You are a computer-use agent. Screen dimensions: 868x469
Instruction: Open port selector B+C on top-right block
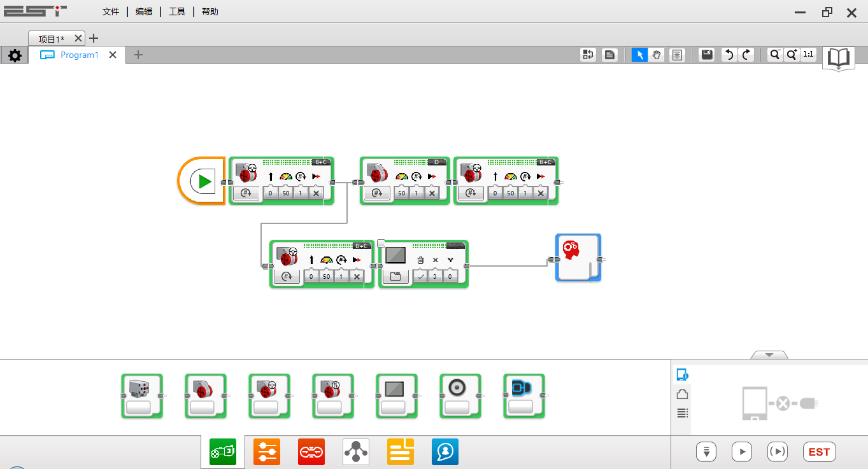point(546,162)
